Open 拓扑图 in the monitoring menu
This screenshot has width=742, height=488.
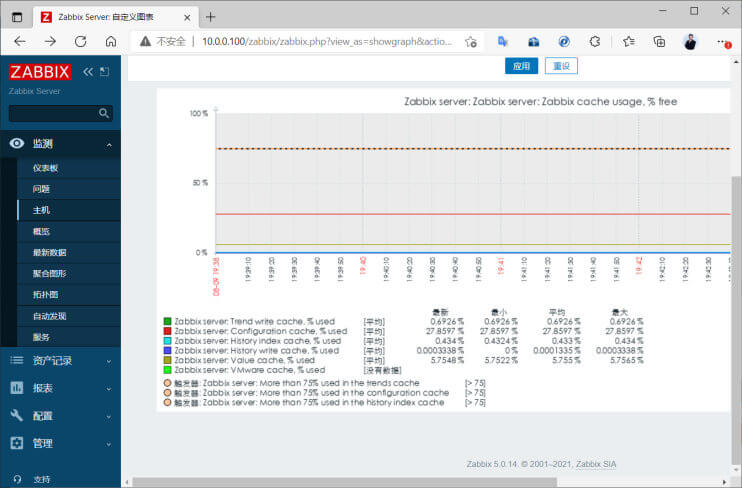(x=45, y=294)
